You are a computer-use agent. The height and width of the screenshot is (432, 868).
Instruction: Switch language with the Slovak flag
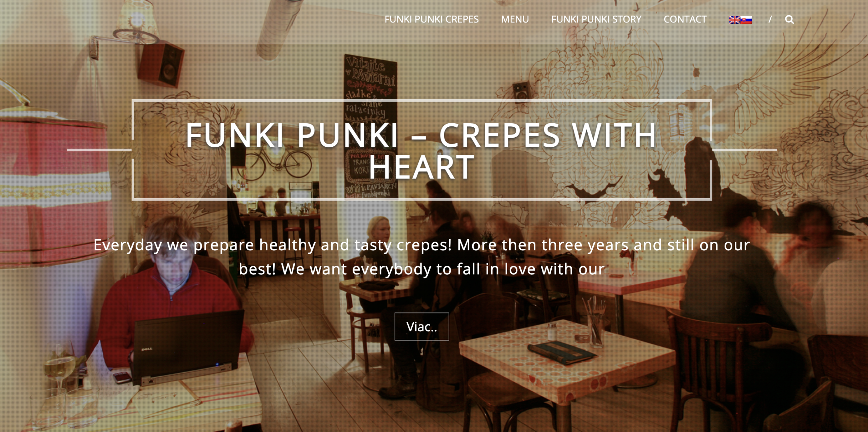(x=746, y=20)
